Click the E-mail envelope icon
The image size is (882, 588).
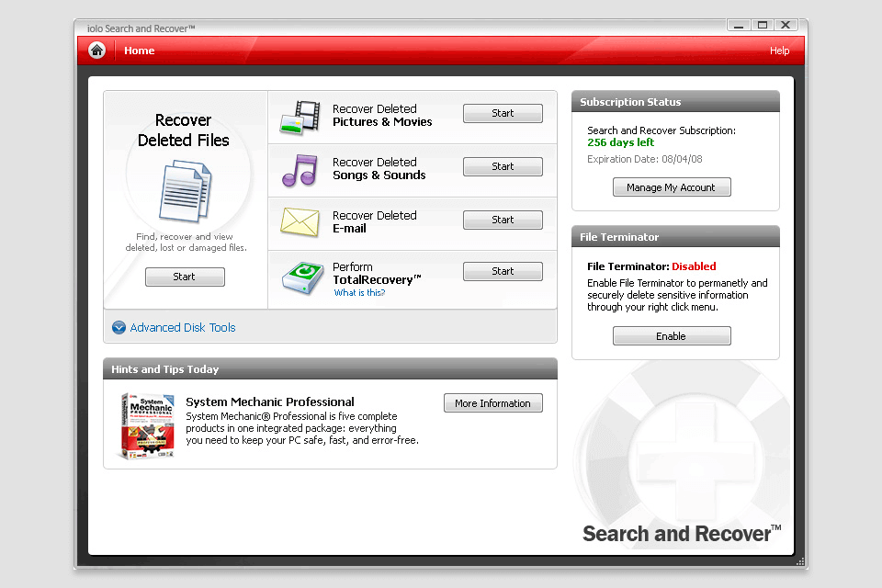coord(299,222)
